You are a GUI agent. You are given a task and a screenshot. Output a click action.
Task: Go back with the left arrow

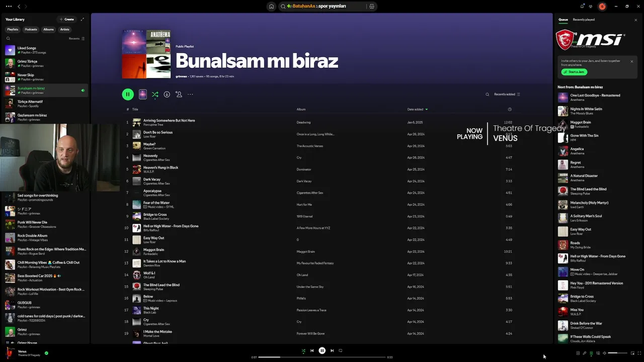tap(19, 7)
